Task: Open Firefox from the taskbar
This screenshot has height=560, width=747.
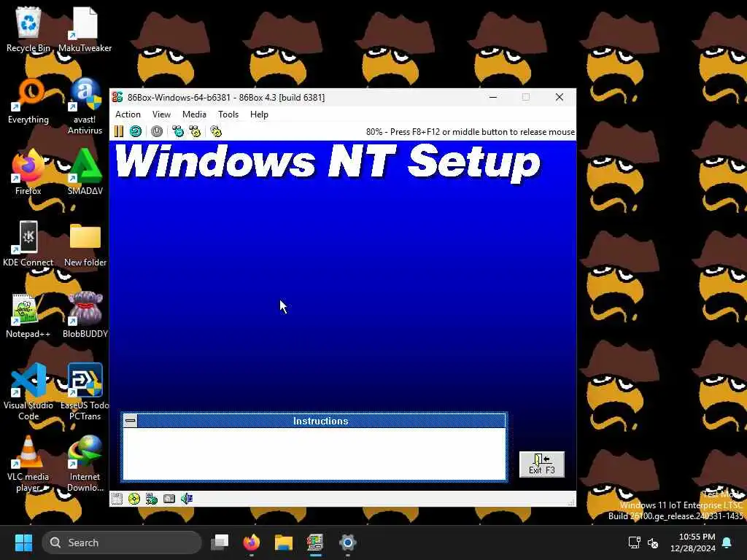Action: (x=252, y=542)
